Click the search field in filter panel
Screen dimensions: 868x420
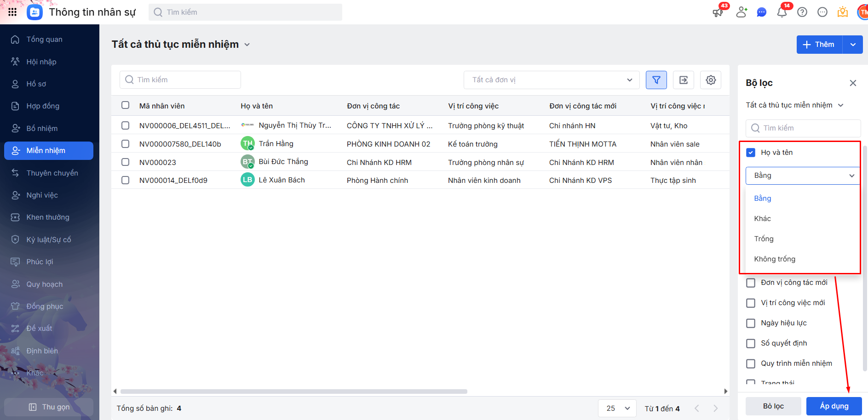pos(803,128)
